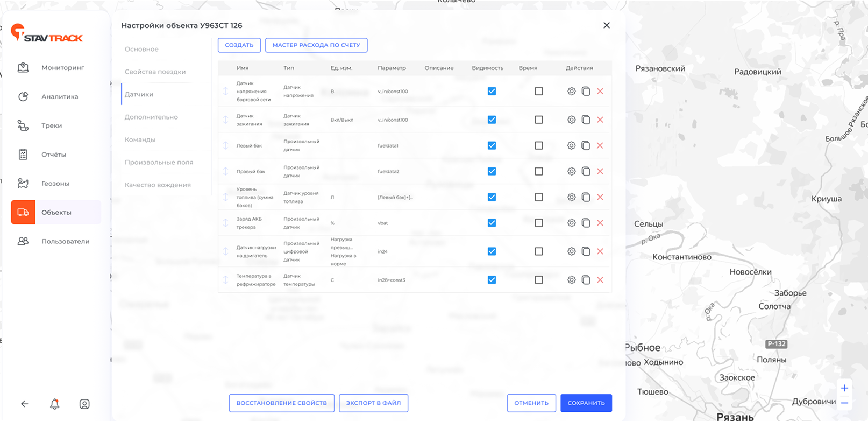Go to Мониторинг in the sidebar
Image resolution: width=868 pixels, height=421 pixels.
tap(63, 67)
